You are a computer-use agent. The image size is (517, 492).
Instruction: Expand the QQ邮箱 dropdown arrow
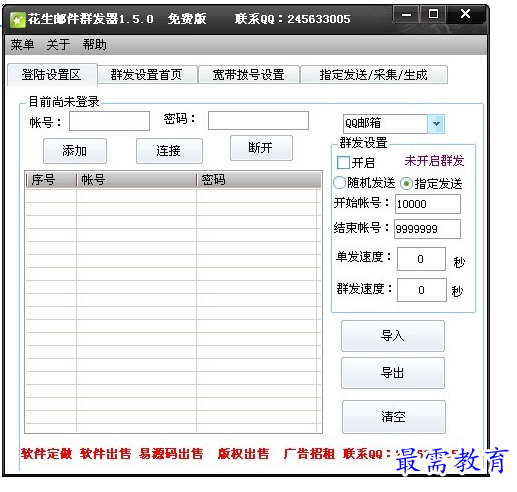436,124
